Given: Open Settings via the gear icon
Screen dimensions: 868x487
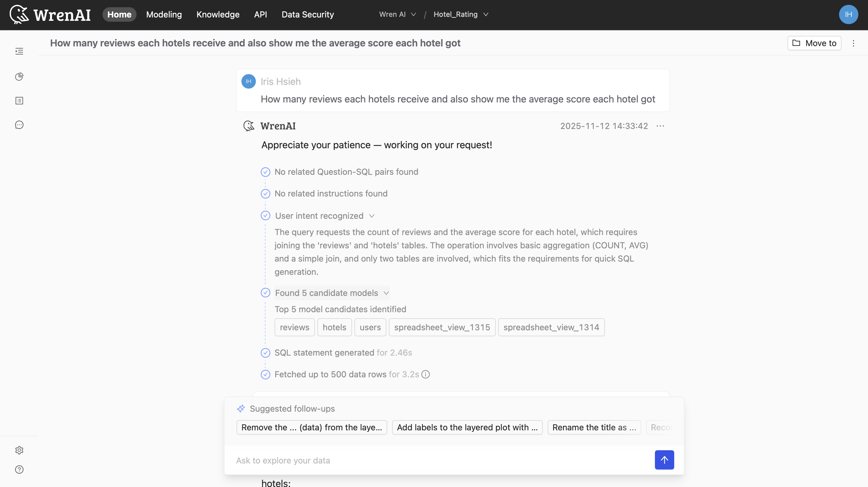Looking at the screenshot, I should point(19,450).
